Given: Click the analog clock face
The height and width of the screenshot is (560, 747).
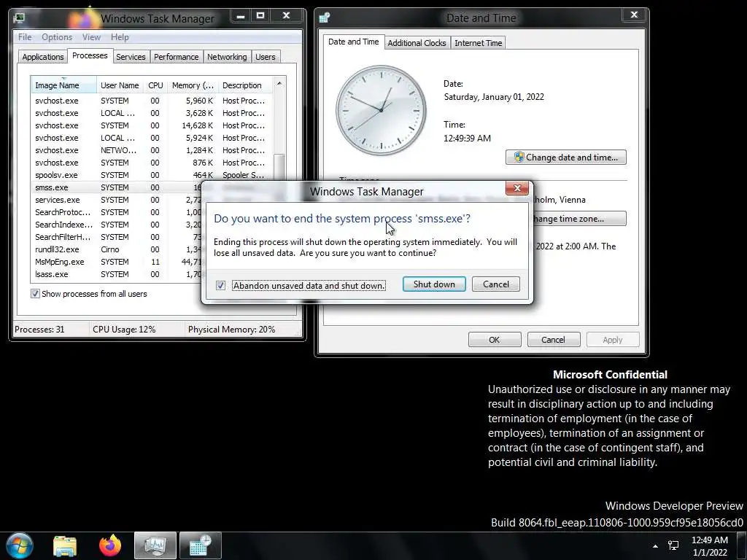Looking at the screenshot, I should (381, 111).
